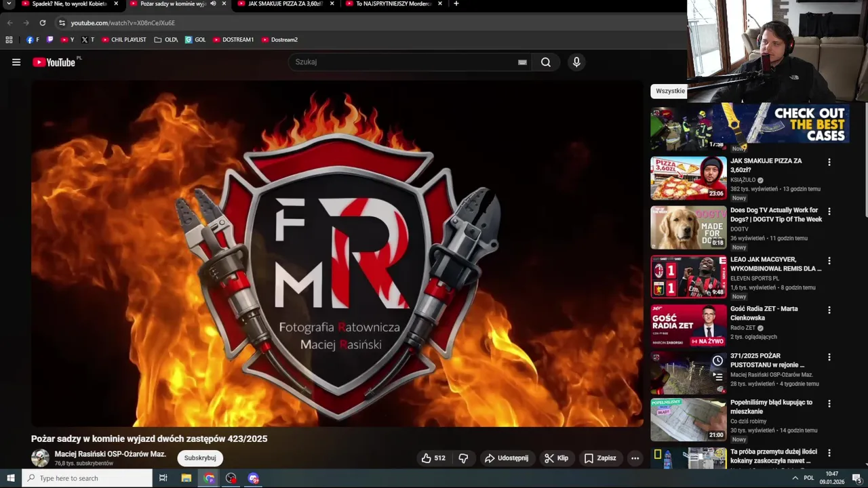Open options menu for Does Dog TV video
The image size is (868, 488).
829,211
